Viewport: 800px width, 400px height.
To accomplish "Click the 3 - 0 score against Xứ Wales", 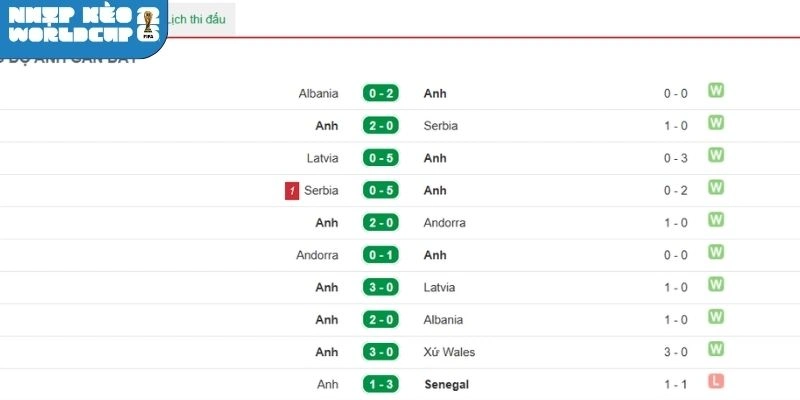I will (x=380, y=352).
